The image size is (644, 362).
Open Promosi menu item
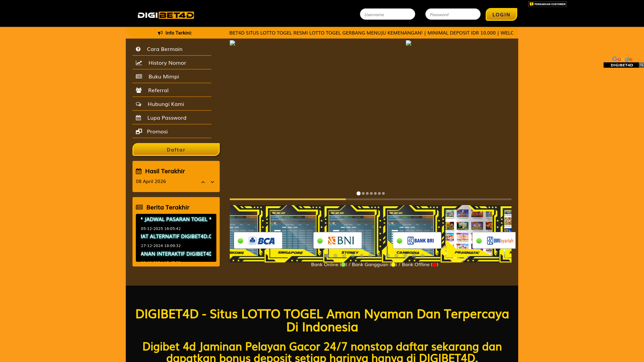172,131
